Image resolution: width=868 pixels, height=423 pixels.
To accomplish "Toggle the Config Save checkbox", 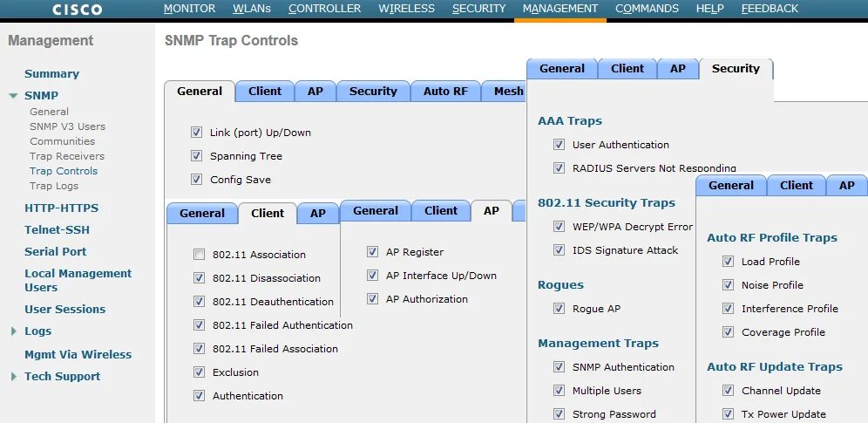I will point(196,180).
